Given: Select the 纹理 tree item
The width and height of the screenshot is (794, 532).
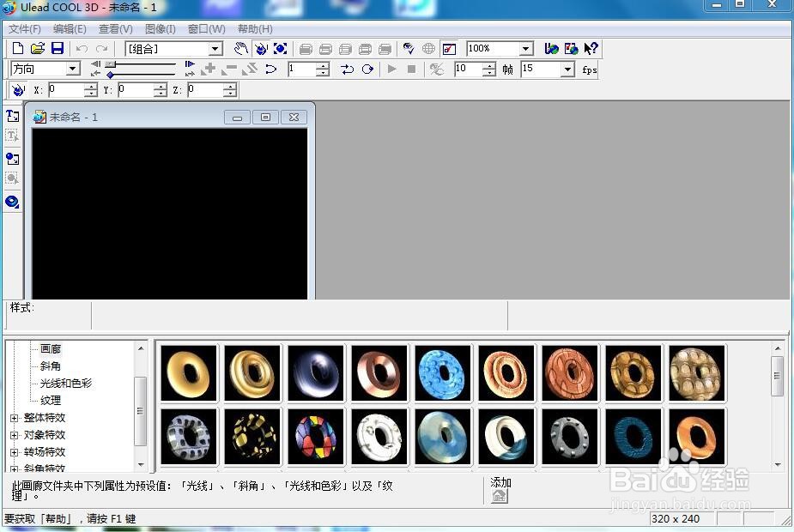Looking at the screenshot, I should tap(51, 401).
